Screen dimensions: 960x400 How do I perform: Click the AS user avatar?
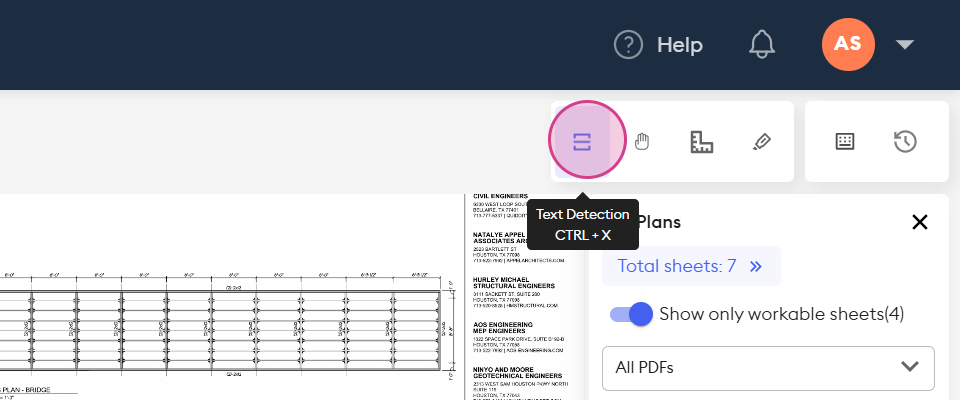[848, 44]
